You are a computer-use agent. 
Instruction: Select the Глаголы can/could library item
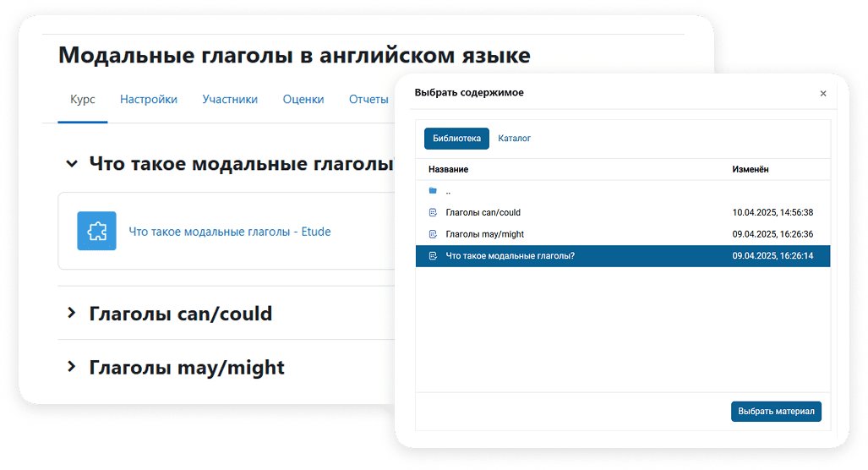tap(483, 213)
